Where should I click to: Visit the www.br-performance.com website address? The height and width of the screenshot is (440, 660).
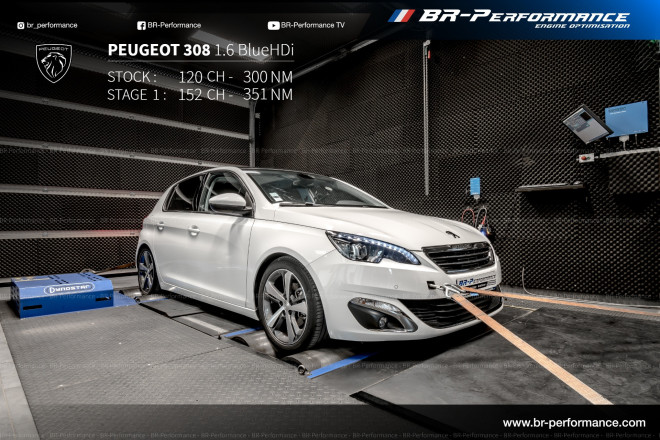click(573, 423)
